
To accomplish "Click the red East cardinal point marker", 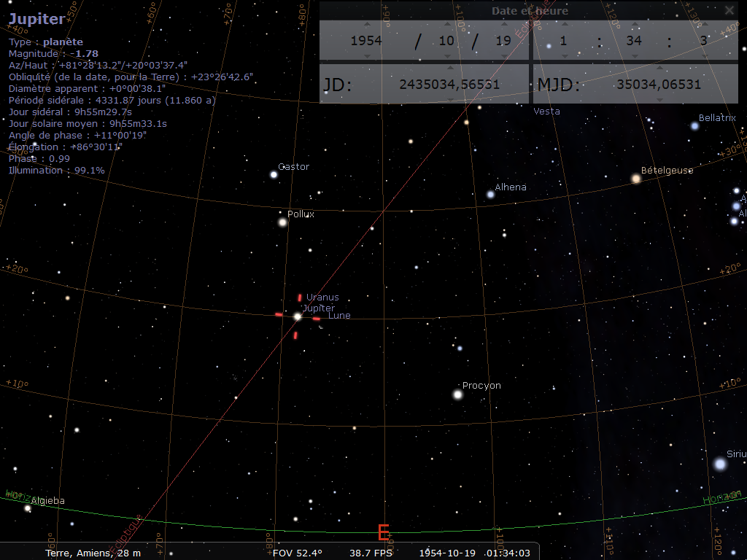I will 383,532.
